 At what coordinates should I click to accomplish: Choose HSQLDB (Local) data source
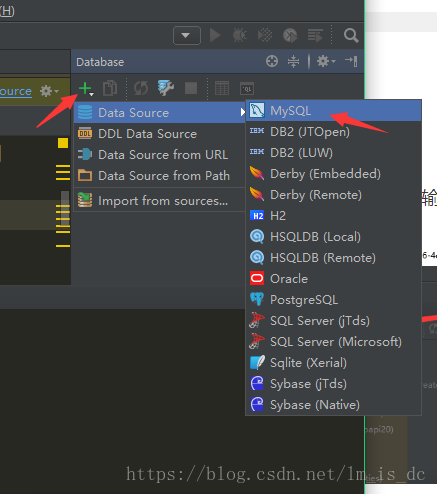point(334,237)
